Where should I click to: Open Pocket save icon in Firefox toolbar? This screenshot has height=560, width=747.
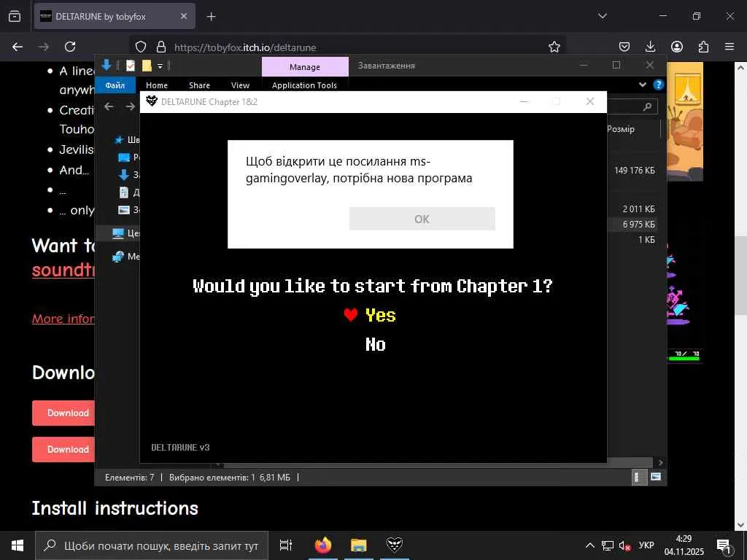[624, 47]
